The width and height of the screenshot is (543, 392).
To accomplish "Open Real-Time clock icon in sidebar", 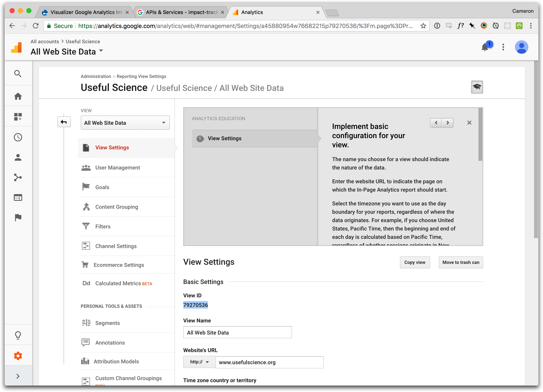I will click(x=18, y=137).
